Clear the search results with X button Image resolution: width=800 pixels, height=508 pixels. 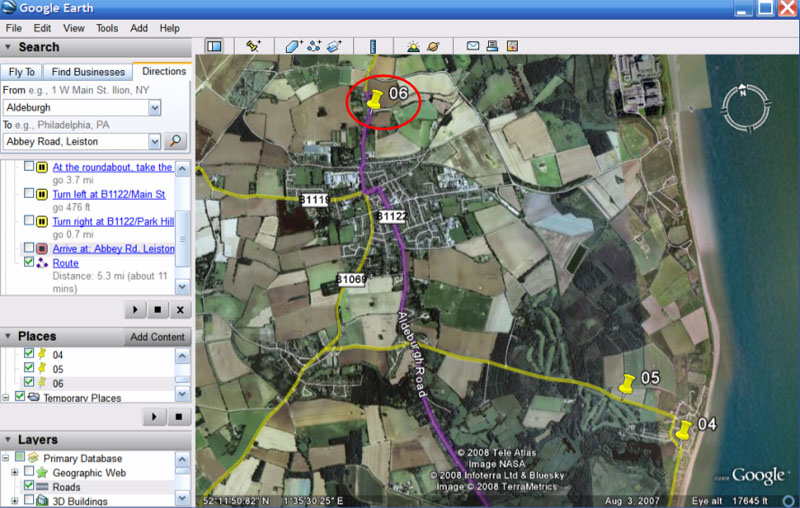[180, 310]
